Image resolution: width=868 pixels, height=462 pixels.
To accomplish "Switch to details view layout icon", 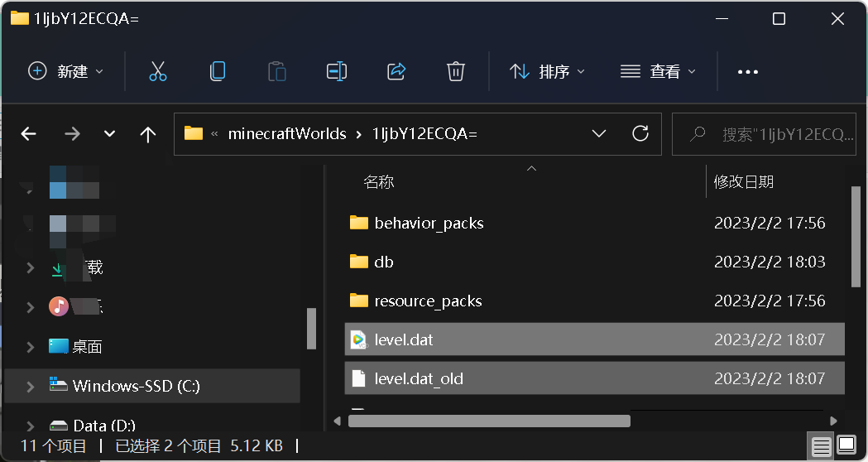I will point(822,445).
